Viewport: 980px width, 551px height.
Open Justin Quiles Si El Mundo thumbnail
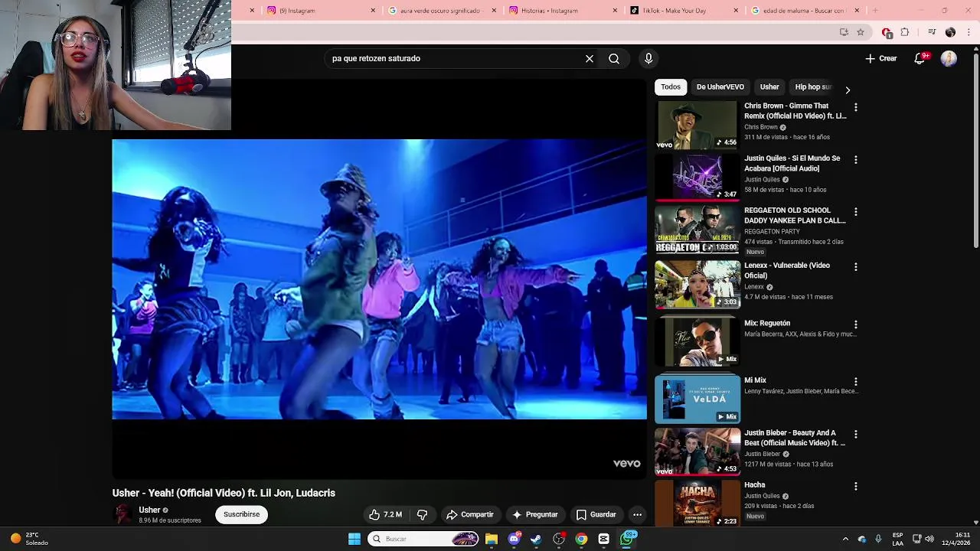click(x=697, y=177)
